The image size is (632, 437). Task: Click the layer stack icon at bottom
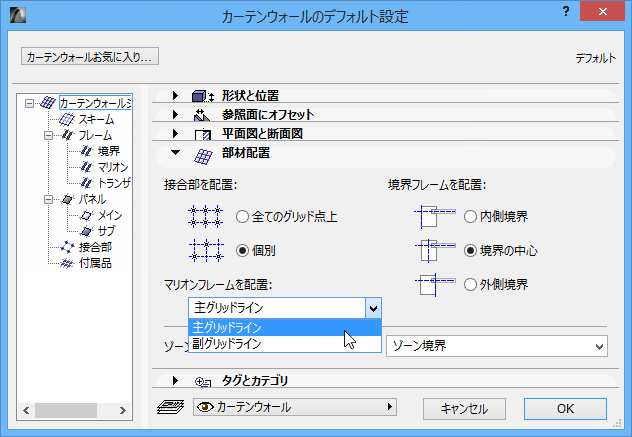[x=170, y=407]
